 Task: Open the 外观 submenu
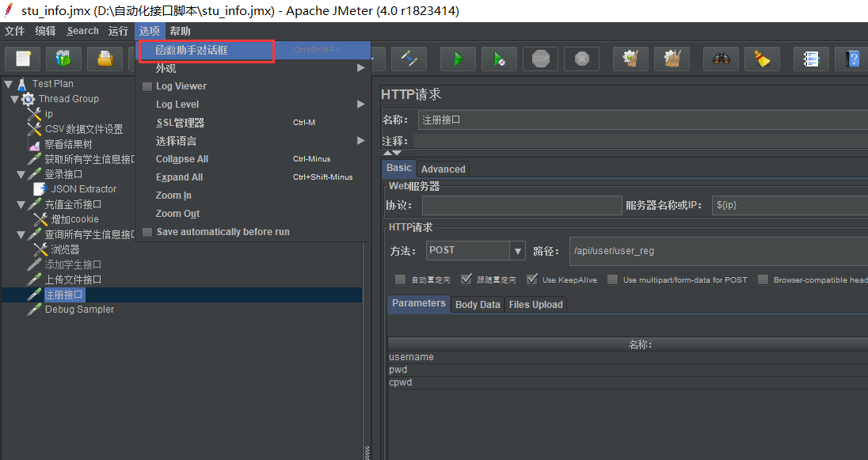[253, 68]
